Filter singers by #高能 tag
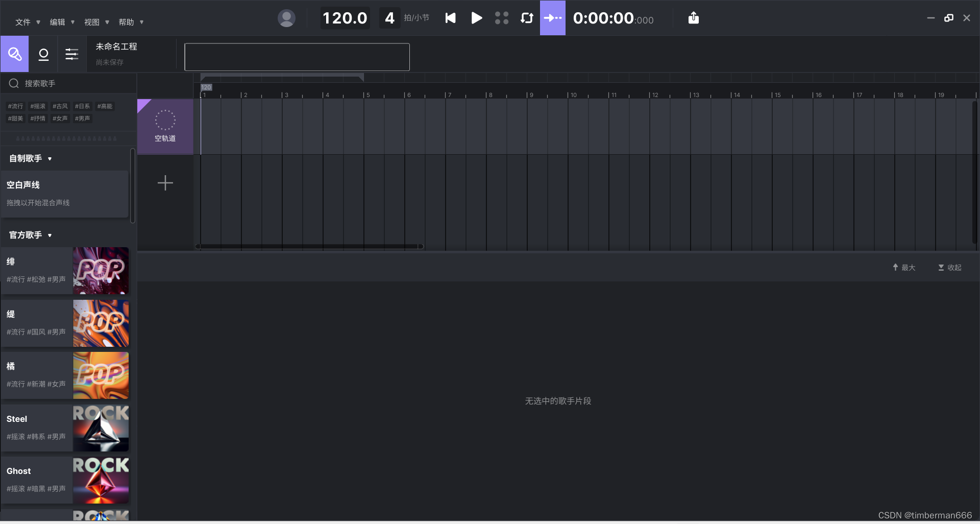 (105, 106)
